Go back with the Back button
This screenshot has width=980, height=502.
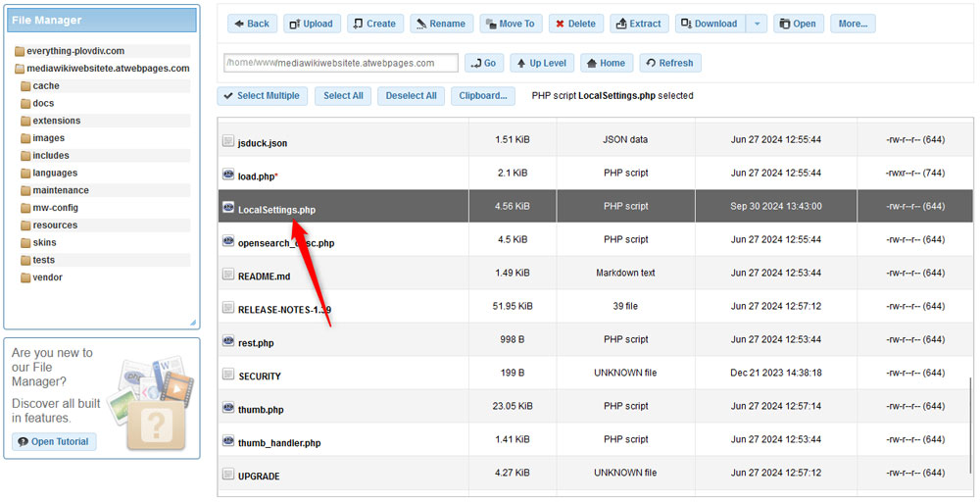(x=252, y=24)
